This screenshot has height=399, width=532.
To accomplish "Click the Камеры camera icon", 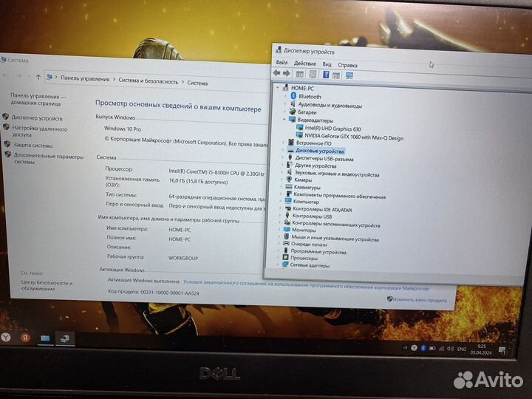I will pyautogui.click(x=289, y=180).
